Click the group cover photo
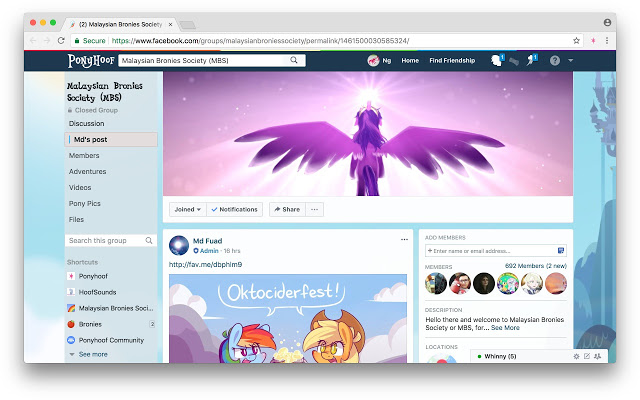Image resolution: width=640 pixels, height=400 pixels. pyautogui.click(x=368, y=134)
